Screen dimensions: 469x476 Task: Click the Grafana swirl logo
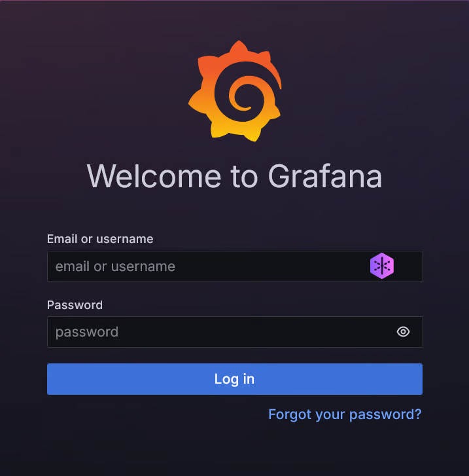click(x=235, y=91)
